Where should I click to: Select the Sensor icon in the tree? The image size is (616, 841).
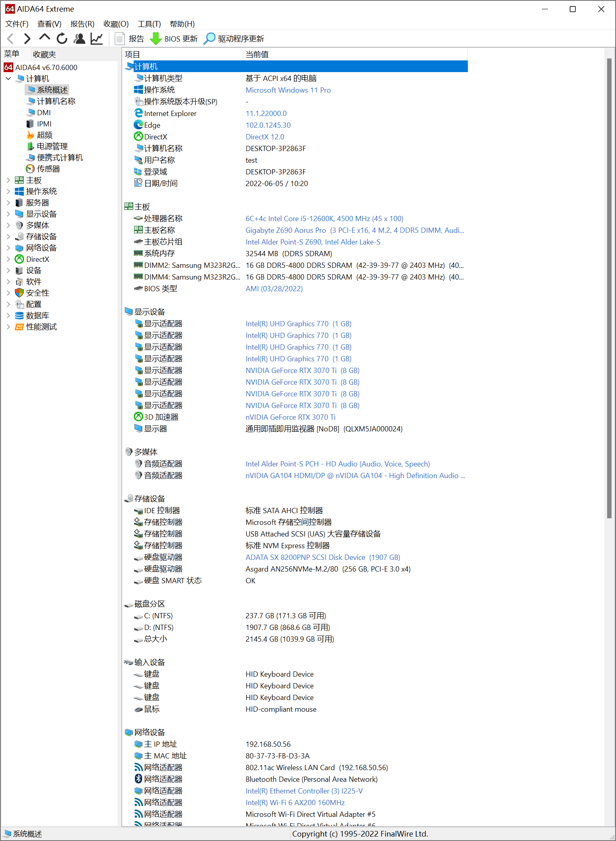(x=30, y=169)
